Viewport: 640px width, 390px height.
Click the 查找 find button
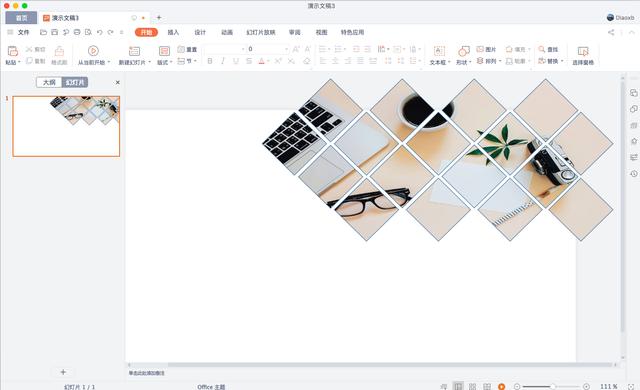[548, 49]
